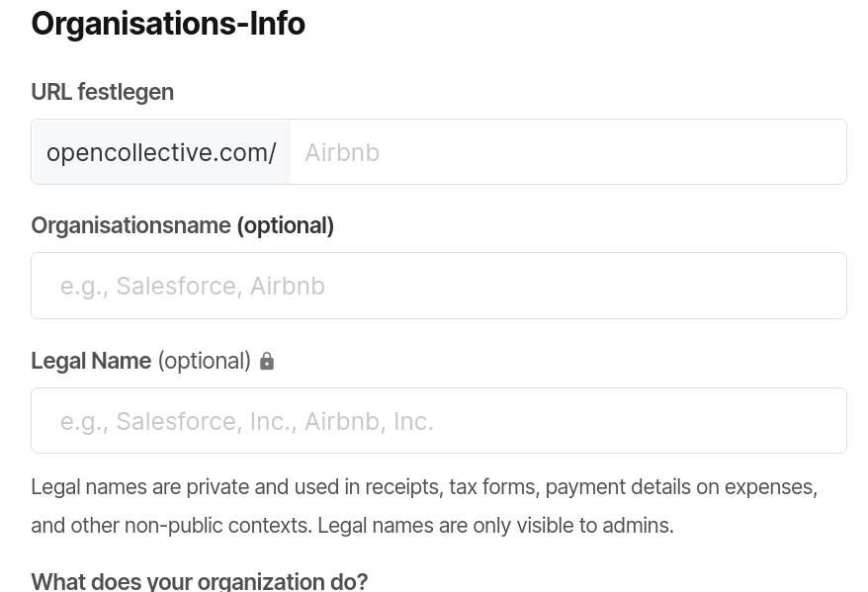This screenshot has height=592, width=868.
Task: Click the Organisationsname label text
Action: [x=130, y=225]
